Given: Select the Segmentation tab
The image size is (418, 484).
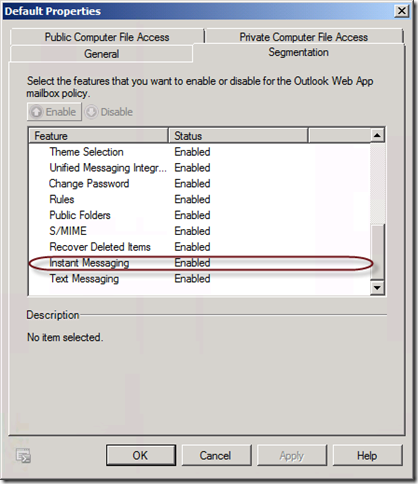Looking at the screenshot, I should pos(299,52).
